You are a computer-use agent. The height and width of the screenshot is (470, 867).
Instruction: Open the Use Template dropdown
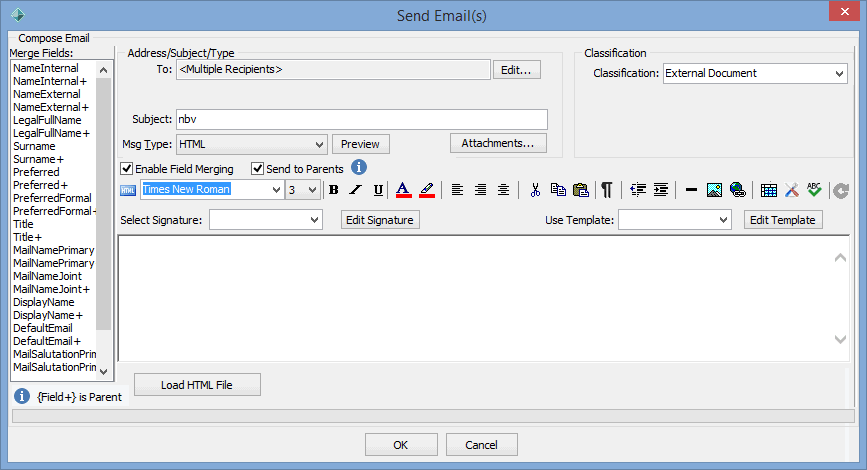(723, 220)
